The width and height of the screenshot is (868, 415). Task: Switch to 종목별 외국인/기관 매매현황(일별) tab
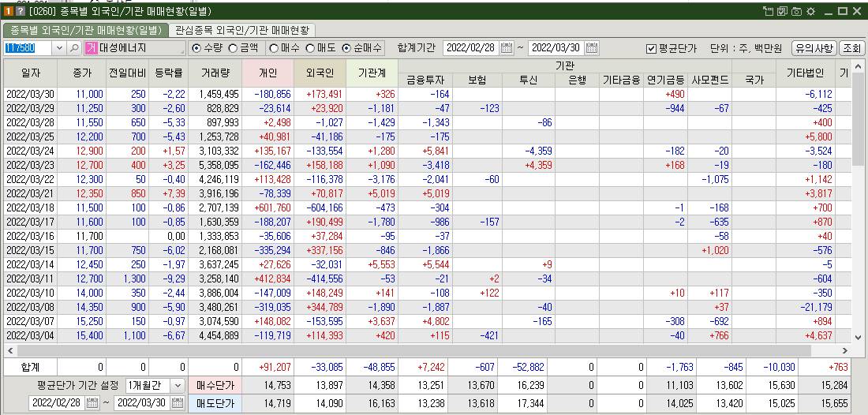[86, 30]
